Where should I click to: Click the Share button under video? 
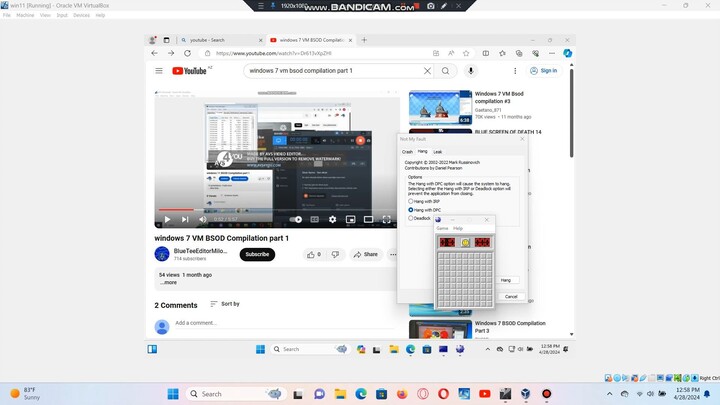pos(366,254)
